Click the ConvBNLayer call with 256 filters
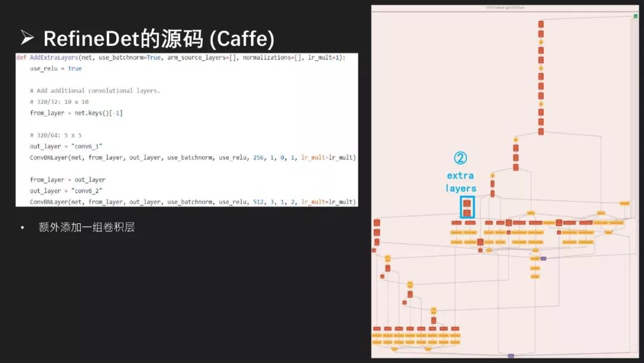 click(x=193, y=158)
